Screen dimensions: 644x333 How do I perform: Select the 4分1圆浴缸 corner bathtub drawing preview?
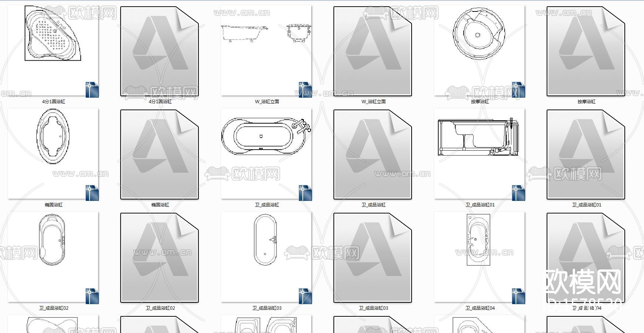pyautogui.click(x=53, y=51)
